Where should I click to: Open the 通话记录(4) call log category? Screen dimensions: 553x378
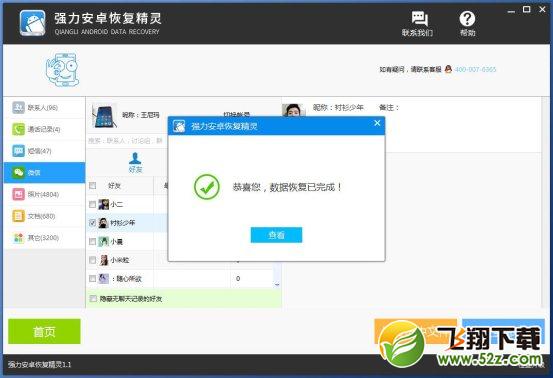[44, 129]
